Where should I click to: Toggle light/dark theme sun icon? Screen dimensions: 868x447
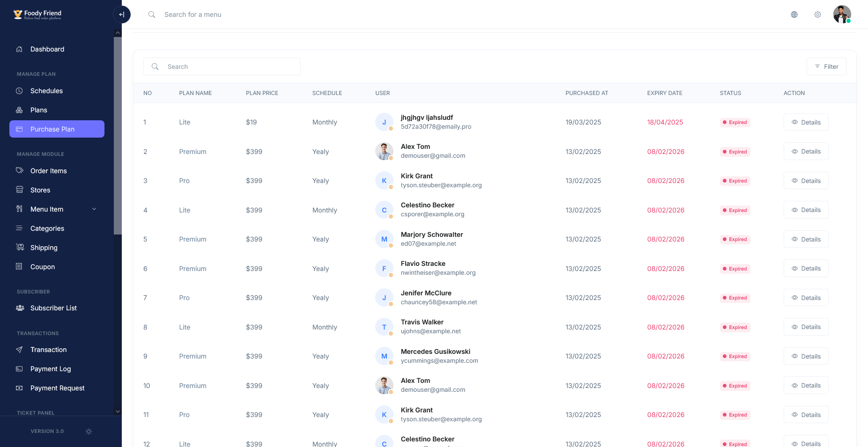(89, 432)
